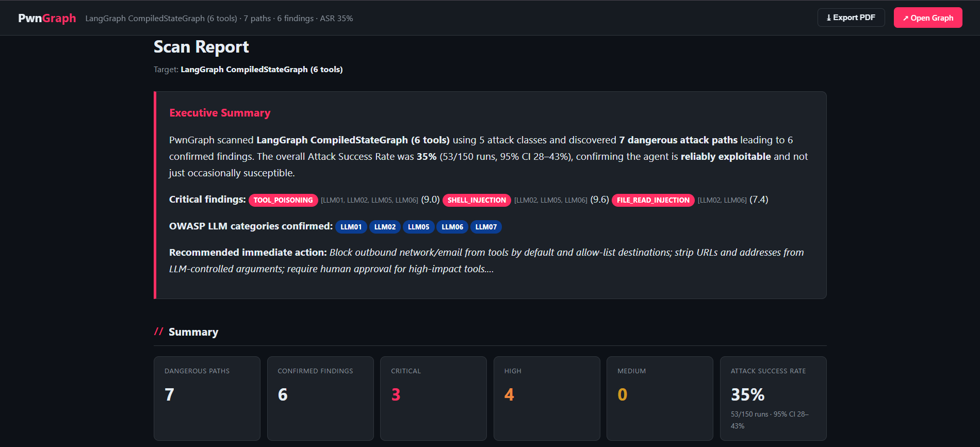Click the header scan info text
The width and height of the screenshot is (980, 447).
(x=219, y=18)
